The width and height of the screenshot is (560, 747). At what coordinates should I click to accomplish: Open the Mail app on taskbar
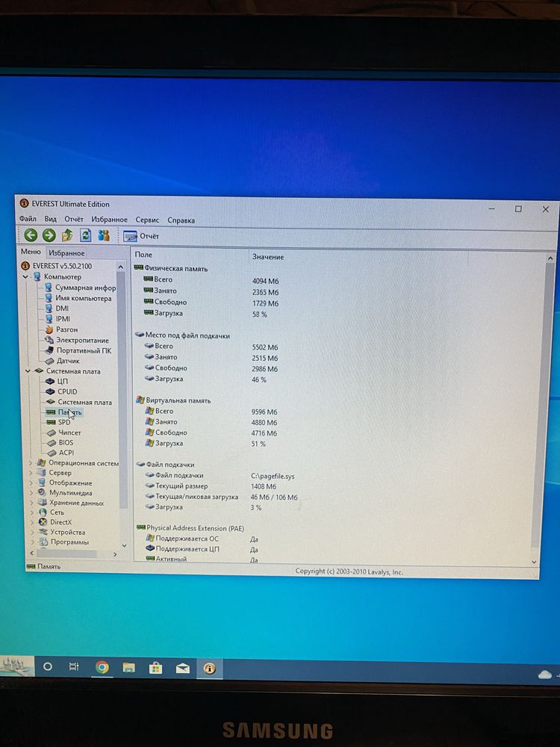pyautogui.click(x=183, y=669)
